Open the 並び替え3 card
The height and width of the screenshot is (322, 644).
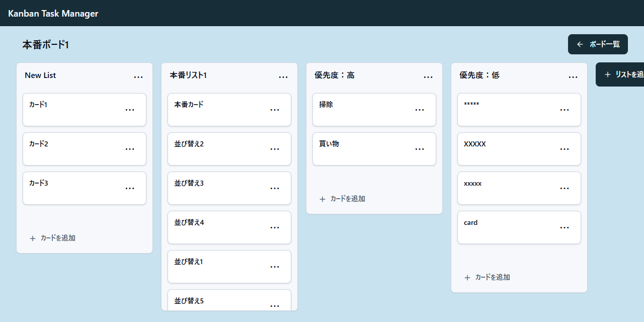pyautogui.click(x=229, y=188)
